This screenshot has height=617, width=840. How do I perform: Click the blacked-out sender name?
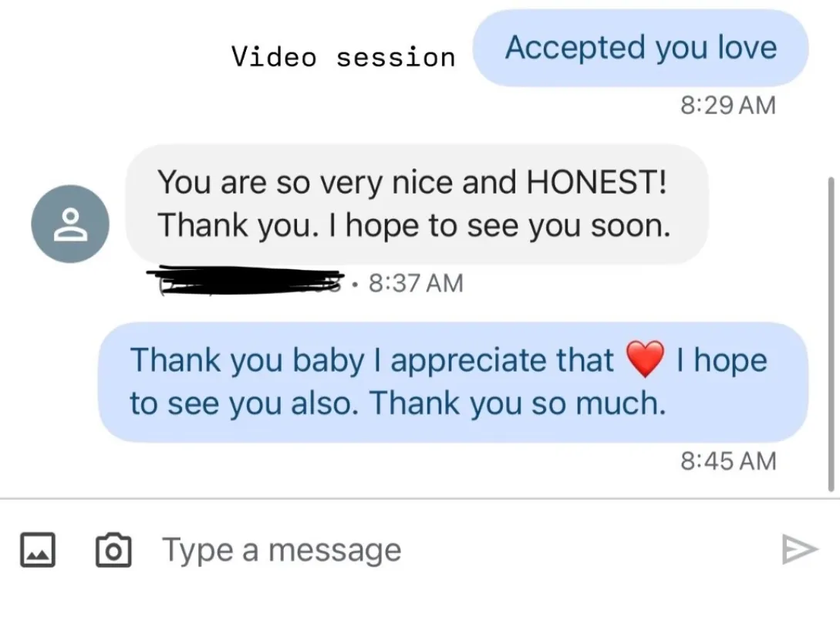coord(247,280)
